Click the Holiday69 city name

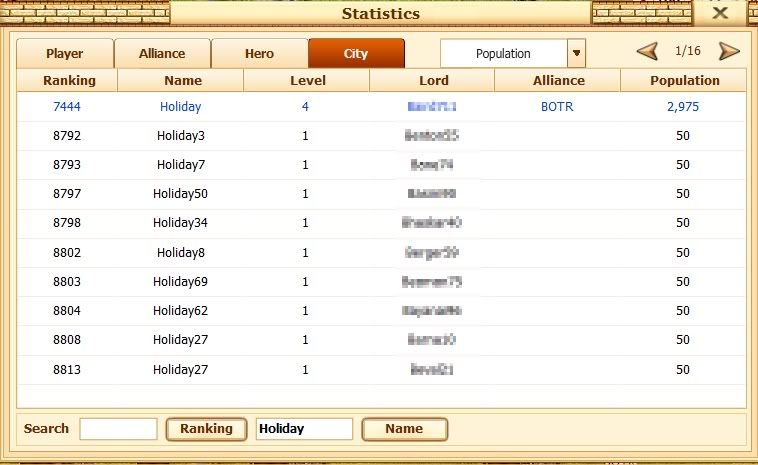pos(180,282)
